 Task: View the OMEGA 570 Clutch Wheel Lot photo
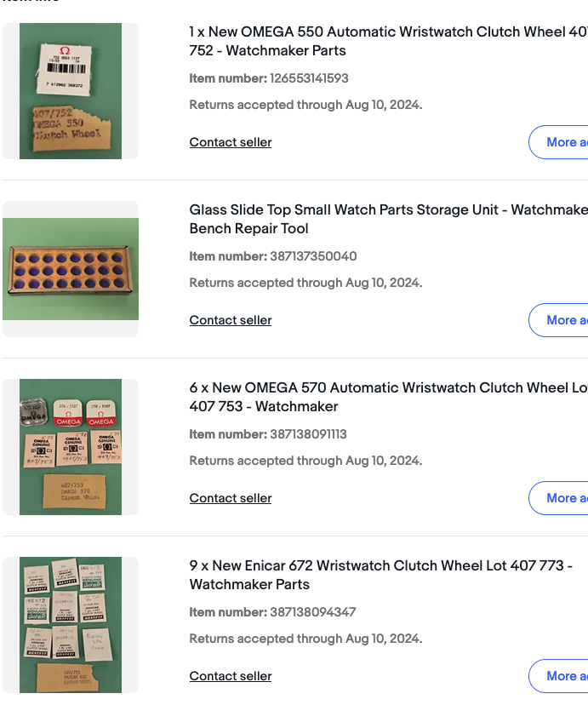point(71,447)
